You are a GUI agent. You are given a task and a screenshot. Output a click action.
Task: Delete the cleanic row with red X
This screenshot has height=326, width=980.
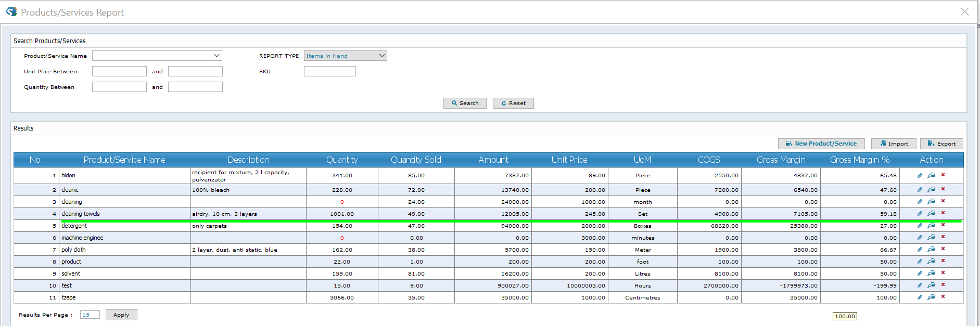pos(943,189)
